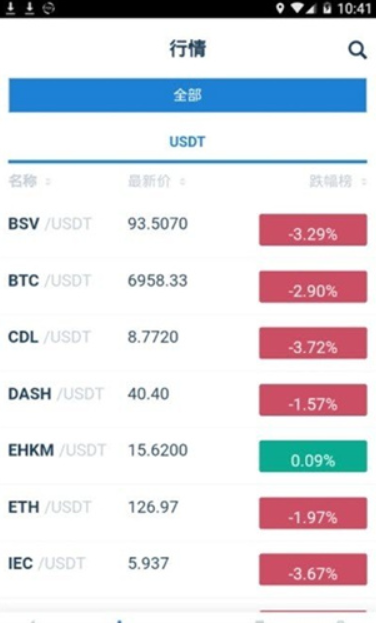
Task: Sort by 跌幅榜 column arrow
Action: pyautogui.click(x=364, y=182)
